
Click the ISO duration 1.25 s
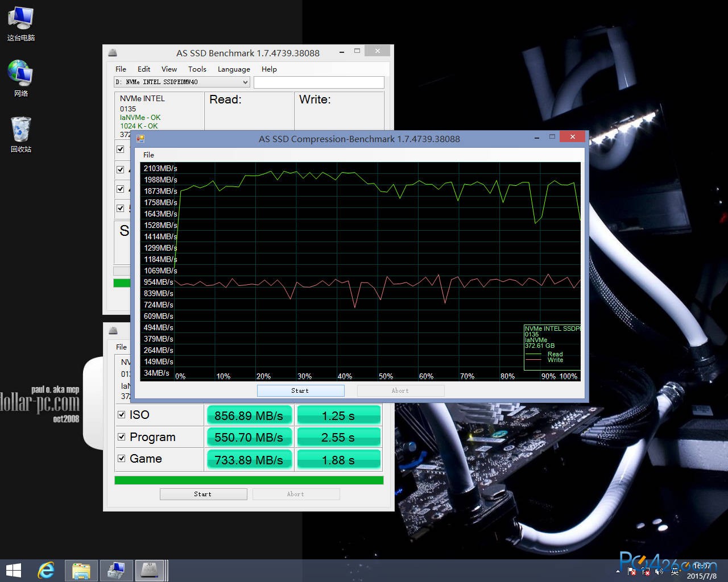(x=338, y=415)
